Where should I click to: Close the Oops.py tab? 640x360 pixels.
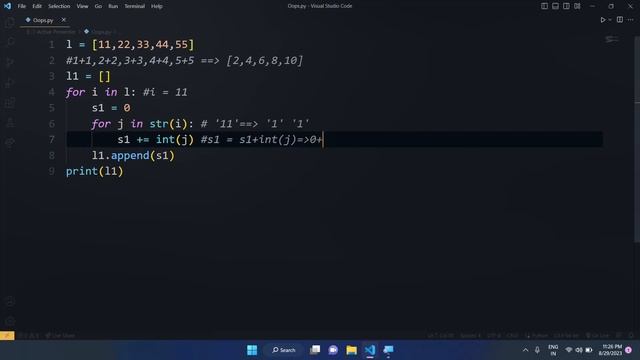[64, 20]
